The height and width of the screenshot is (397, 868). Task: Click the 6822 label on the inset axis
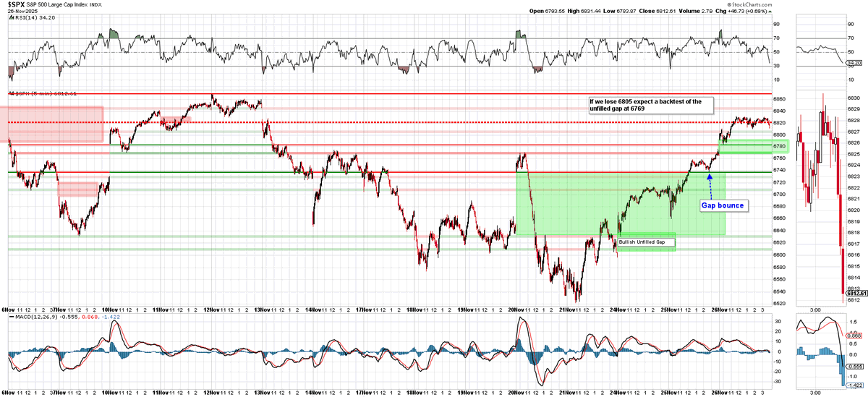[x=853, y=187]
